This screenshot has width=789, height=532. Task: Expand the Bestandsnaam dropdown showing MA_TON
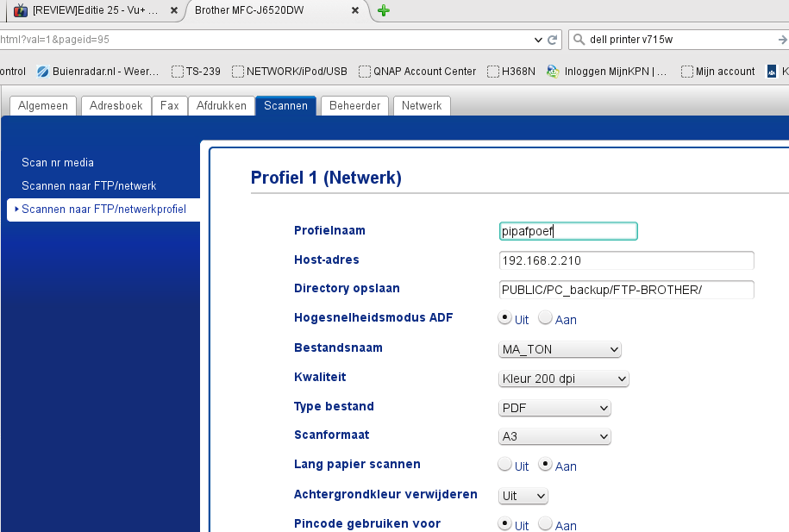click(560, 349)
